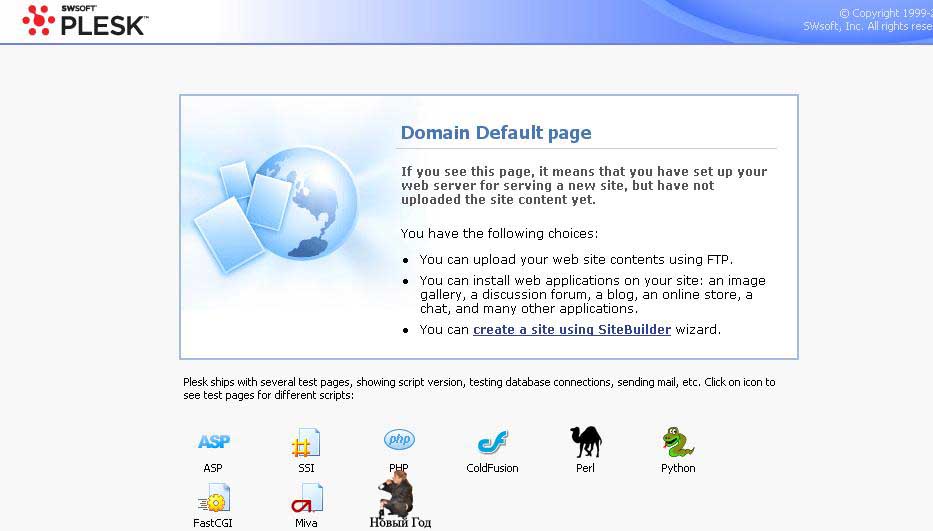Click the copyright SWsoft notice text
Viewport: 933px width, 531px height.
point(868,20)
